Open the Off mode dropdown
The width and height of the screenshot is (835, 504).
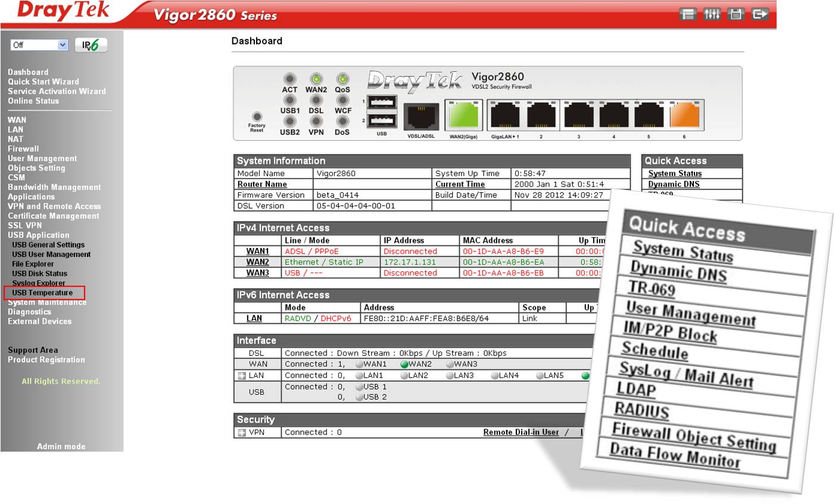(x=39, y=45)
